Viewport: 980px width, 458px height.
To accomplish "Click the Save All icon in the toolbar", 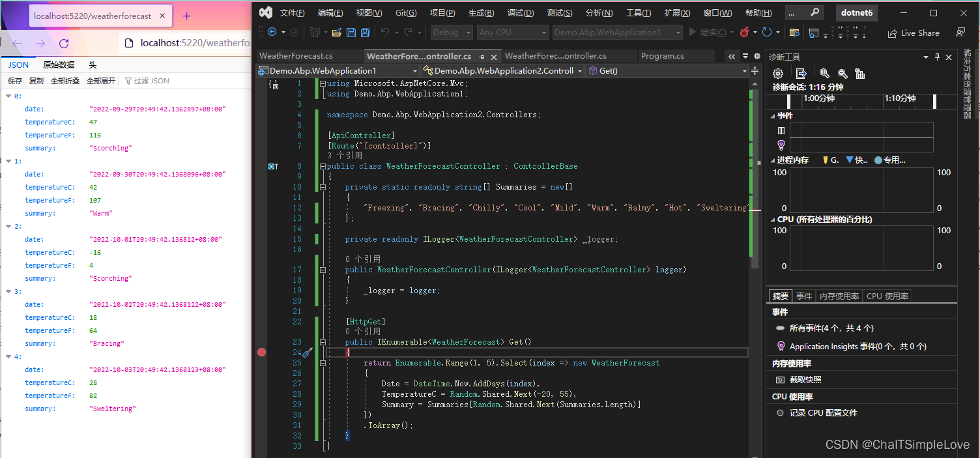I will tap(366, 32).
